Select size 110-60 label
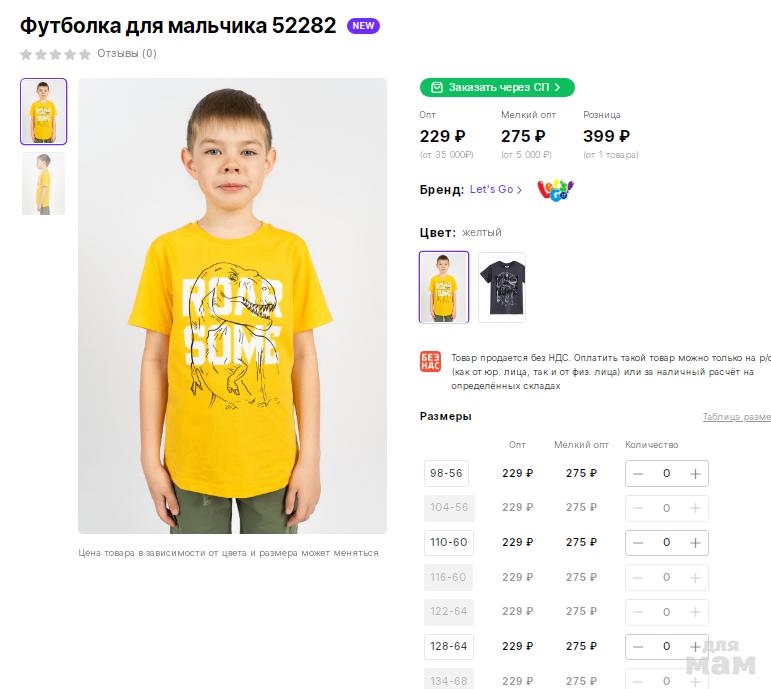The image size is (771, 689). [447, 543]
